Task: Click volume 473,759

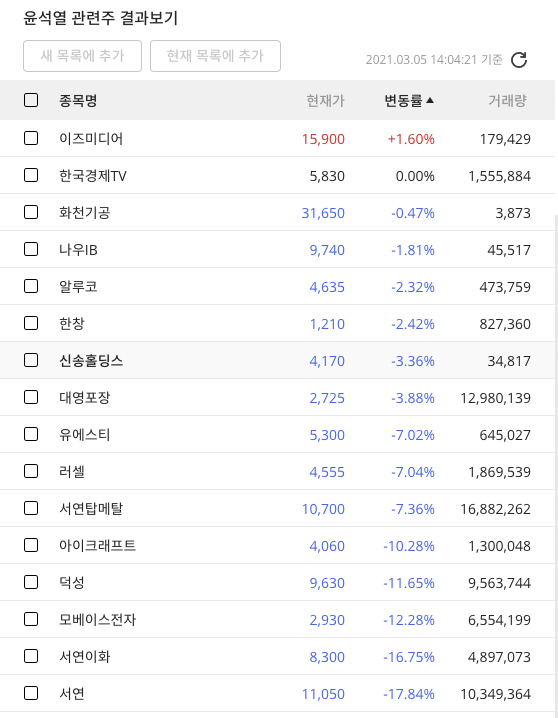Action: pos(505,288)
